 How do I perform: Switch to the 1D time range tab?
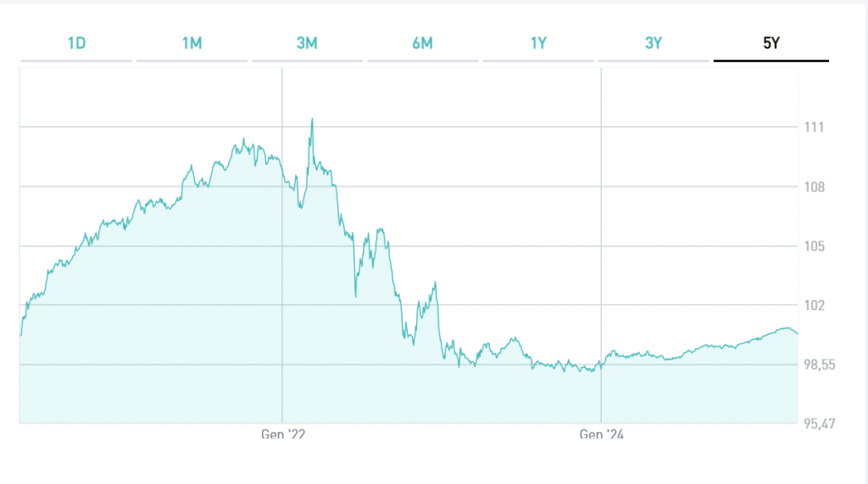coord(76,43)
